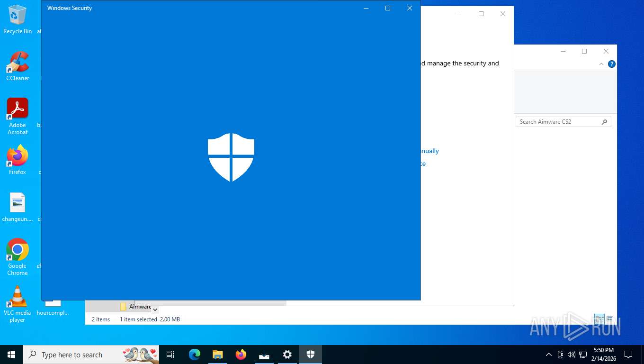Show hidden system tray icons
644x364 pixels.
pyautogui.click(x=549, y=355)
